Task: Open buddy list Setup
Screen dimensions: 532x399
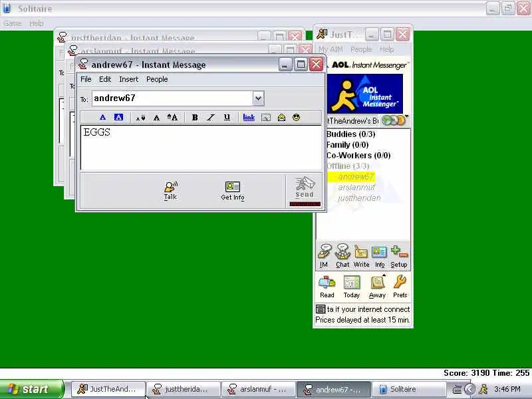Action: pos(398,256)
